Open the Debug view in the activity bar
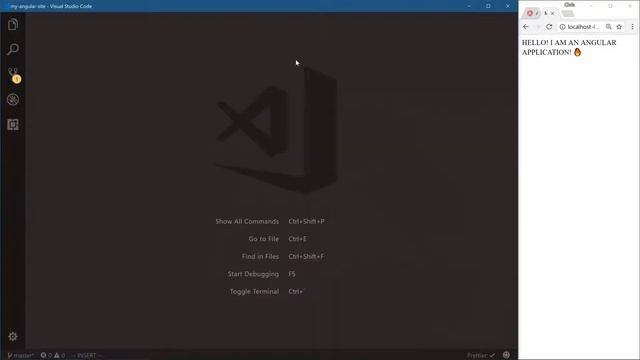The image size is (640, 360). [13, 100]
